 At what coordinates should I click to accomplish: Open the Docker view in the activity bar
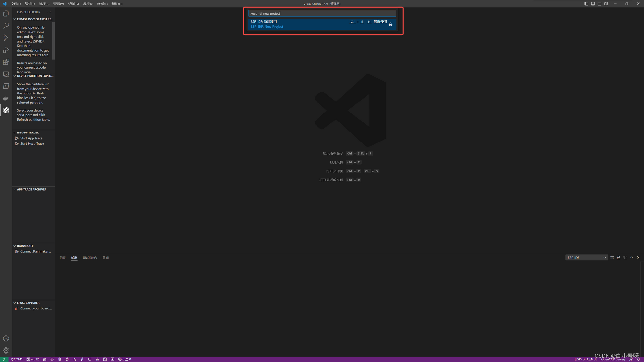(x=6, y=98)
